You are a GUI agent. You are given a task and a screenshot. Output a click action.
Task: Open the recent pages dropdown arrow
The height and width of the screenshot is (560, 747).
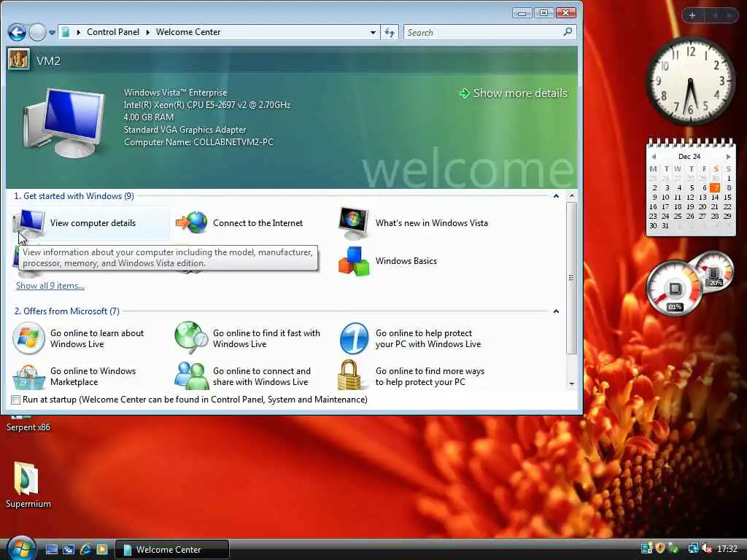(52, 33)
